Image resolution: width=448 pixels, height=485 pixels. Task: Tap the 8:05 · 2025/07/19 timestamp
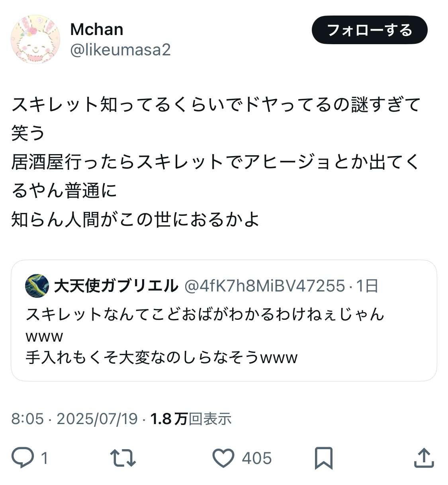tap(74, 419)
